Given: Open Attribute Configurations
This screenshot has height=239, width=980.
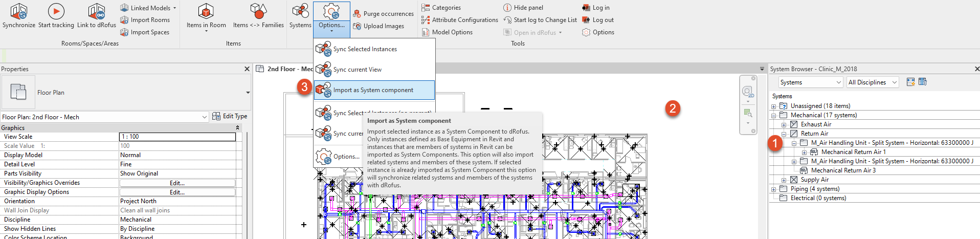Looking at the screenshot, I should click(459, 20).
